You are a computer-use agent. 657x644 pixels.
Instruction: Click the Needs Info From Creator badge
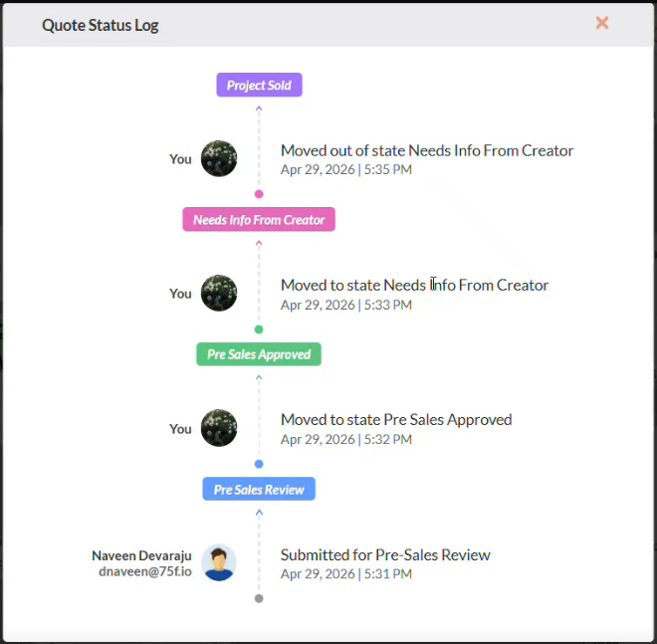[x=259, y=220]
